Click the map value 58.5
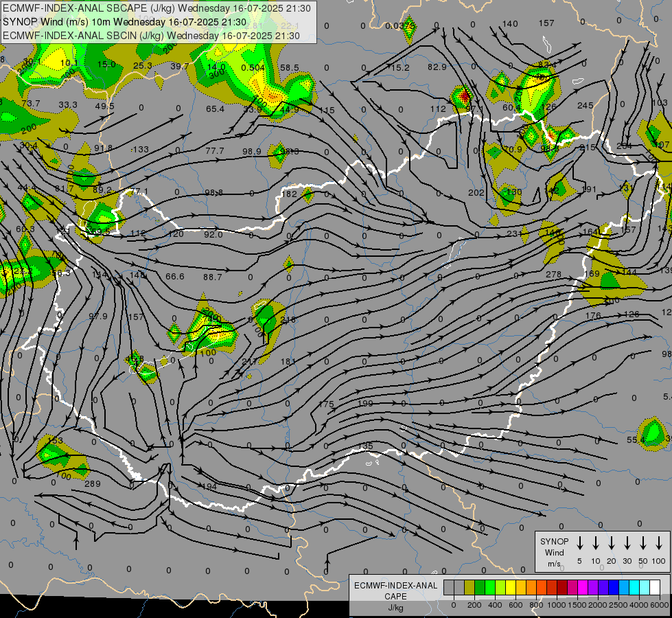Screen dimensions: 672x618 [289, 68]
